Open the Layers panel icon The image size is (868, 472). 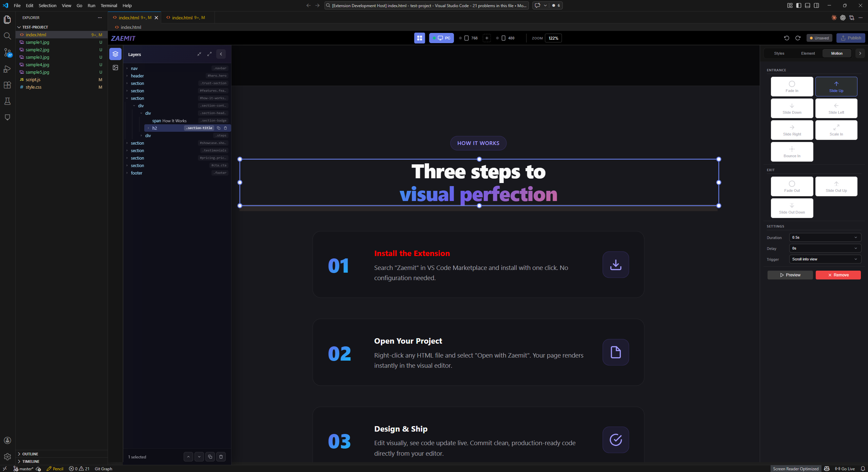coord(115,54)
